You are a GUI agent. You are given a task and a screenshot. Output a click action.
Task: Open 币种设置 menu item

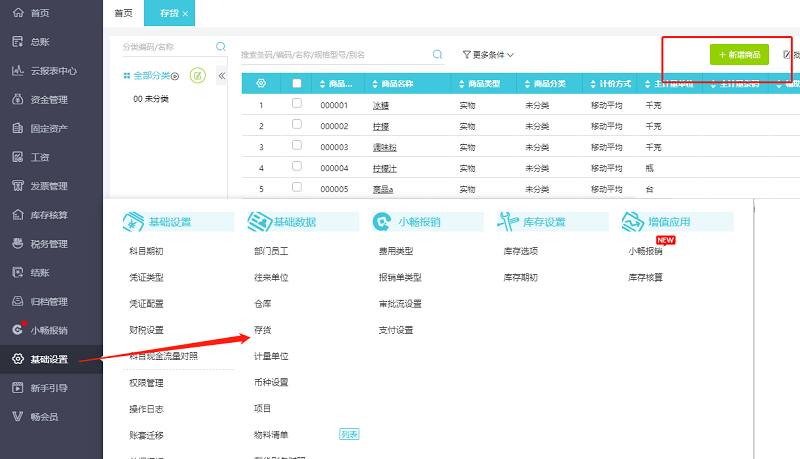(x=271, y=382)
